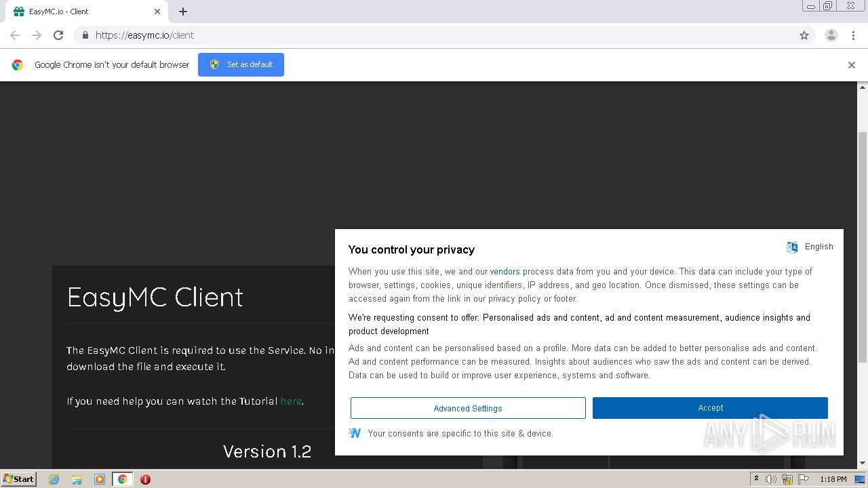Open the vendors link
The width and height of the screenshot is (868, 488).
pos(505,271)
